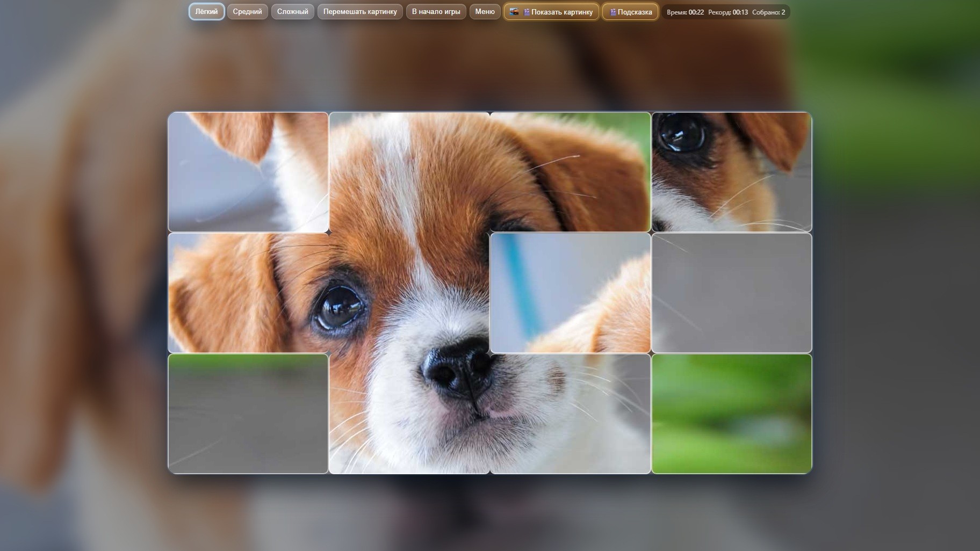This screenshot has width=980, height=551.
Task: Switch to «Средний» difficulty
Action: pyautogui.click(x=248, y=11)
